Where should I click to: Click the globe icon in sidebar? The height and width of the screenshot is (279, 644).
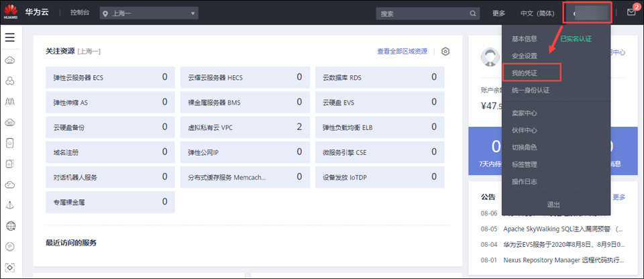pos(10,226)
